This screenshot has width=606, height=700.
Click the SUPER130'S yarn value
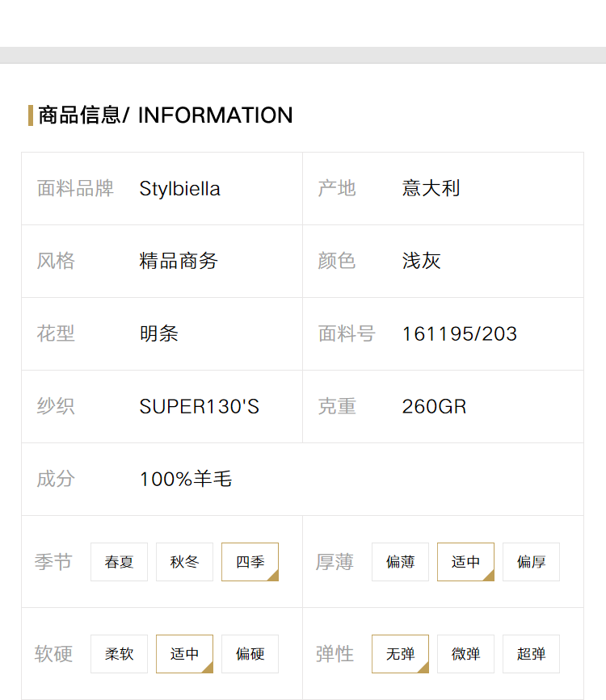pos(200,406)
